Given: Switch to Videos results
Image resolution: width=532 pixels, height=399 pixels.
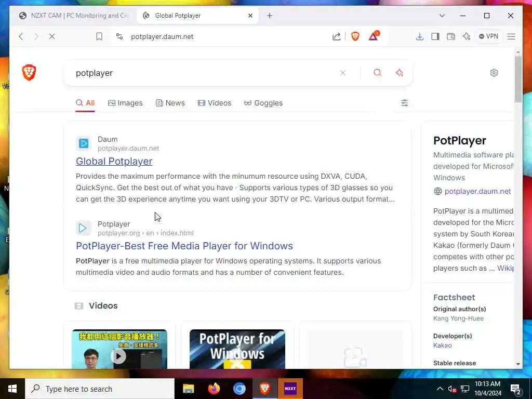Looking at the screenshot, I should click(x=215, y=103).
